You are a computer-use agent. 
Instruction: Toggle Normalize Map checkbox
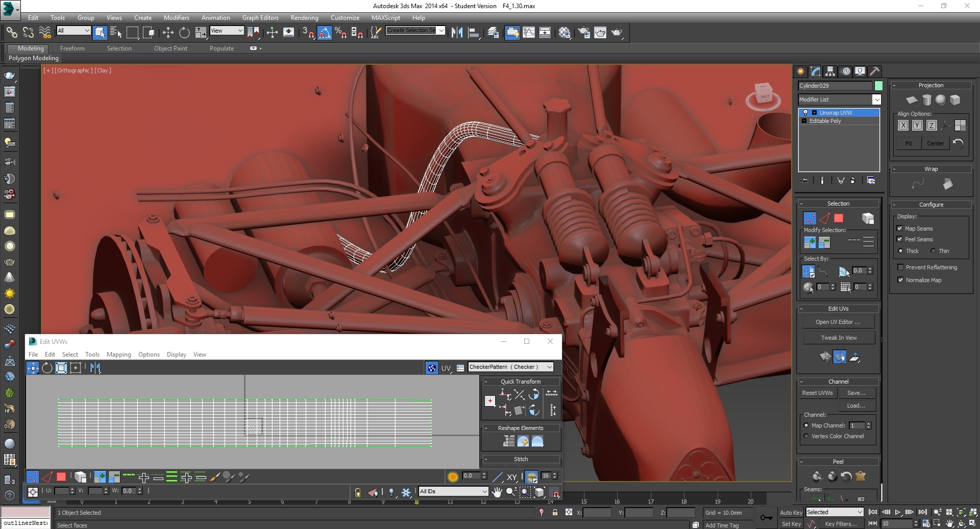[x=900, y=280]
